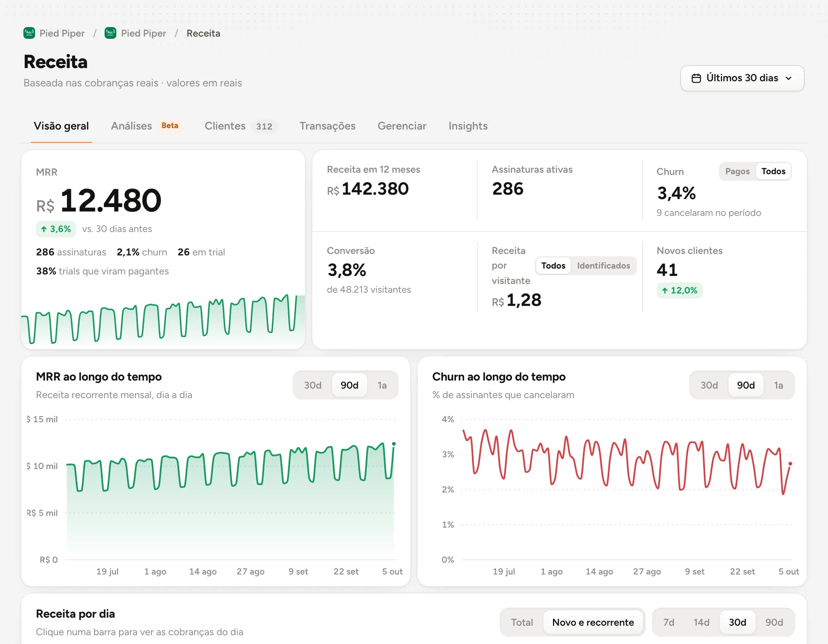Image resolution: width=828 pixels, height=644 pixels.
Task: Click the Beta badge beside Análises
Action: [x=170, y=126]
